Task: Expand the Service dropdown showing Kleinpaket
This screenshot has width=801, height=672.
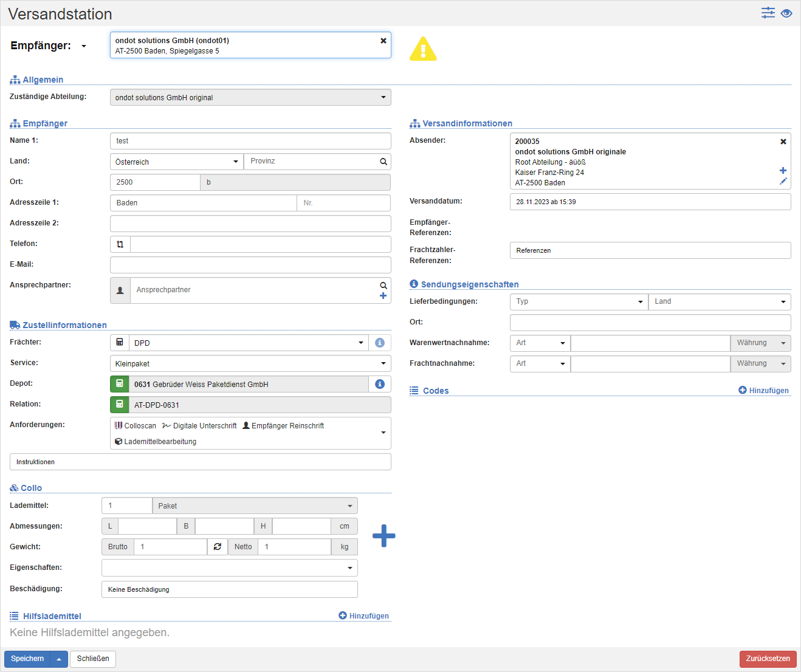Action: (250, 363)
